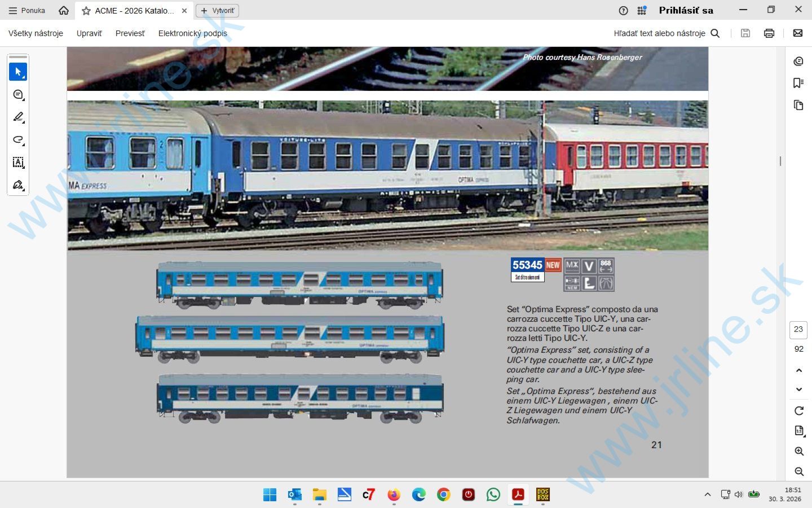Screen dimensions: 812x508
Task: Open the fill and sign tool
Action: (18, 185)
